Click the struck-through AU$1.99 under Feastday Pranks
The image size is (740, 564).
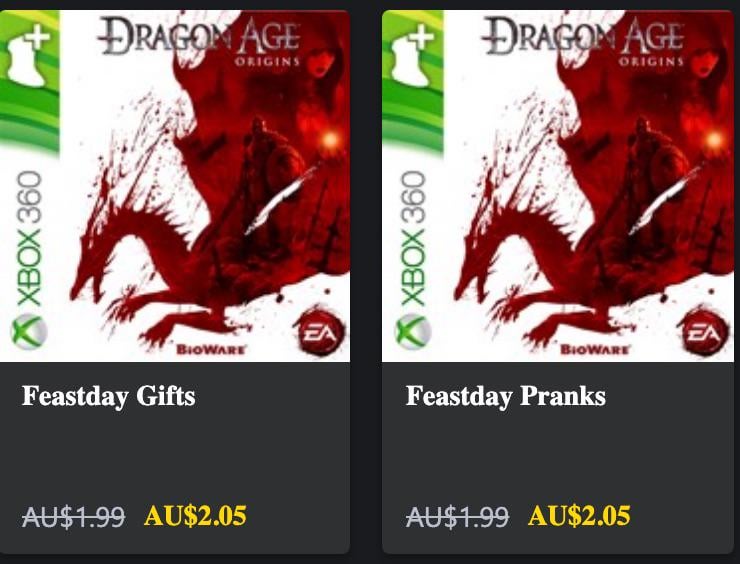[457, 516]
